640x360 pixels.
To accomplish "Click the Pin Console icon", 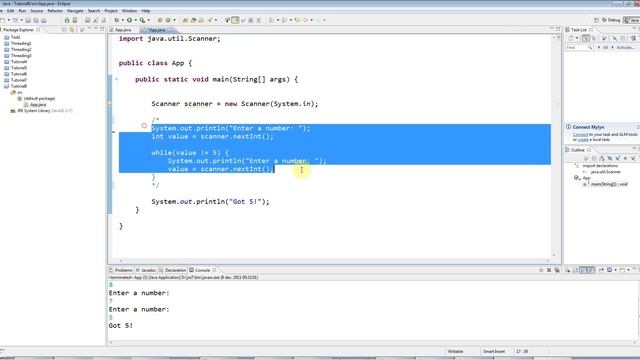I will pyautogui.click(x=601, y=270).
